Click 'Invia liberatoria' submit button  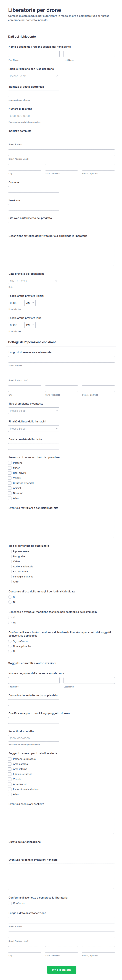point(61,969)
